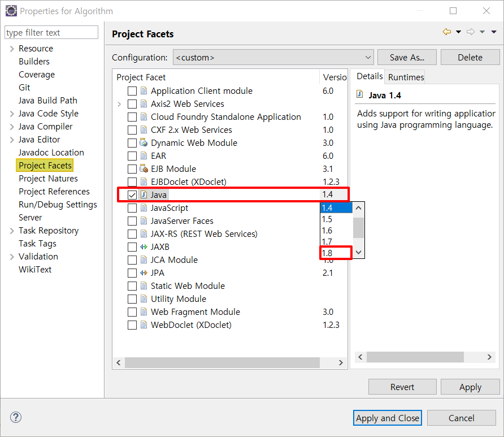This screenshot has height=437, width=504.
Task: Click the Revert button
Action: 402,387
